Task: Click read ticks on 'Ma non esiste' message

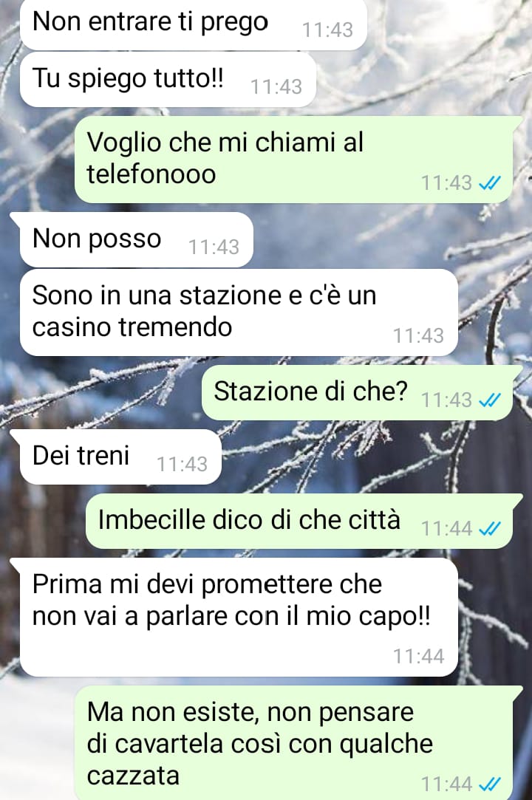Action: pyautogui.click(x=490, y=784)
